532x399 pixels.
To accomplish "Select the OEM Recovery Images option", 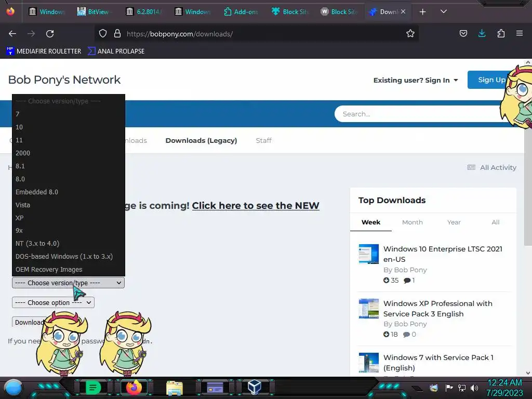I will (x=68, y=269).
